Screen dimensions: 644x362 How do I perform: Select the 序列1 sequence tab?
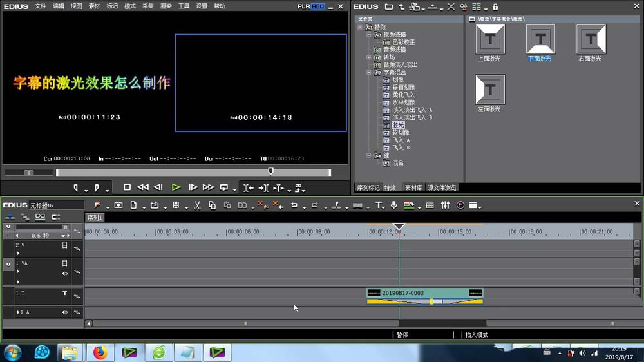click(95, 218)
